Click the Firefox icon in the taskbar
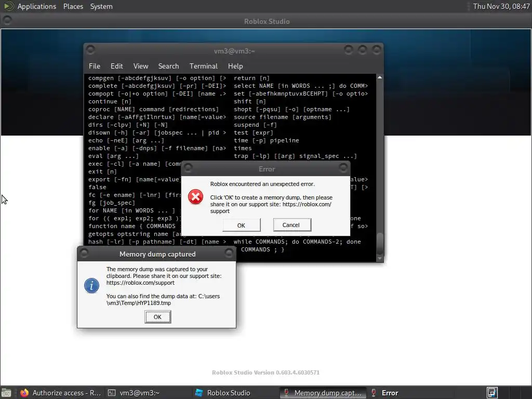Viewport: 532px width, 399px height. (24, 393)
